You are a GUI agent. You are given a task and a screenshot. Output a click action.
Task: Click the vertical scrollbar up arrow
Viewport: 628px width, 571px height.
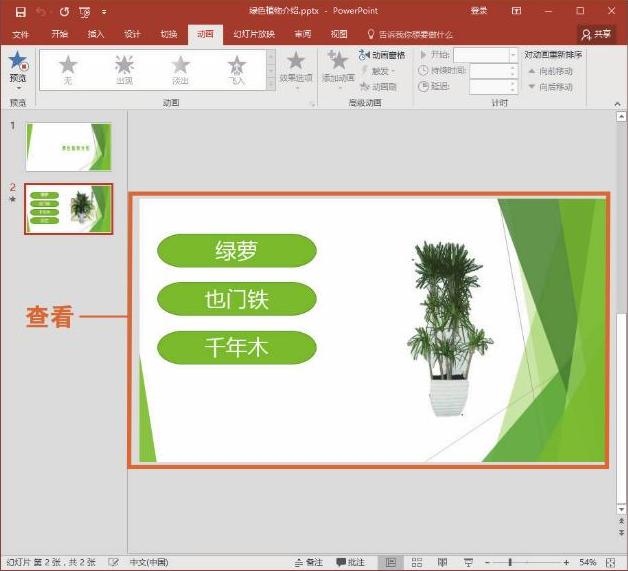tap(621, 117)
